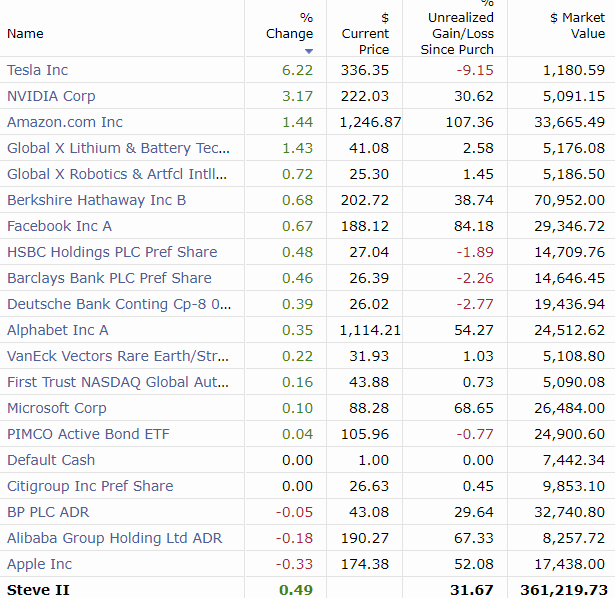Viewport: 615px width, 598px height.
Task: Sort by % Change column header
Action: pyautogui.click(x=289, y=26)
